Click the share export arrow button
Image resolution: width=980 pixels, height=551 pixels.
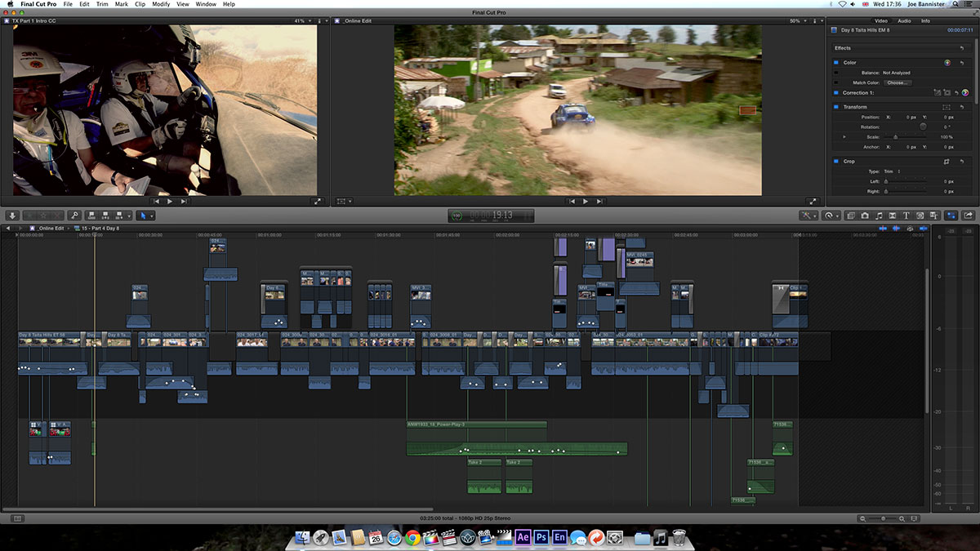click(x=969, y=216)
